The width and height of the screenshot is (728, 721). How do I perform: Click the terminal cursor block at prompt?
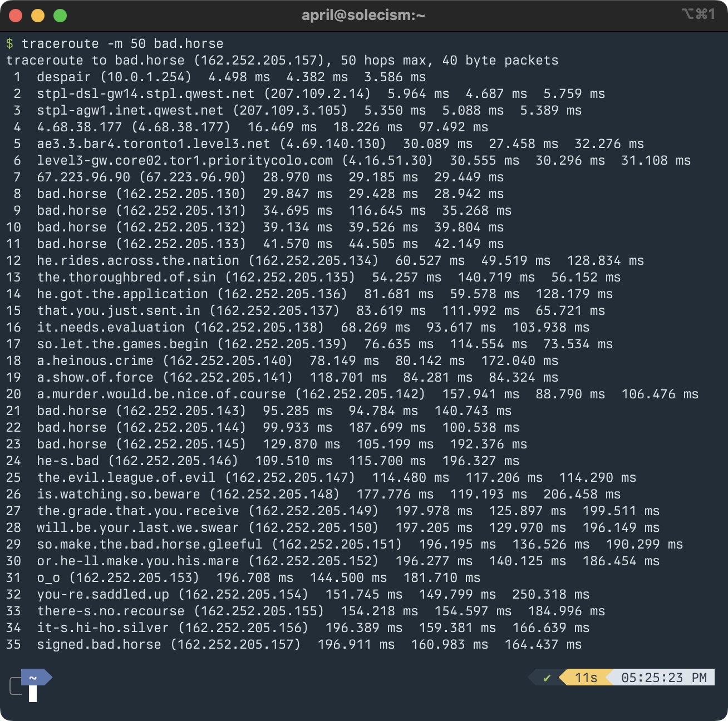coord(33,694)
